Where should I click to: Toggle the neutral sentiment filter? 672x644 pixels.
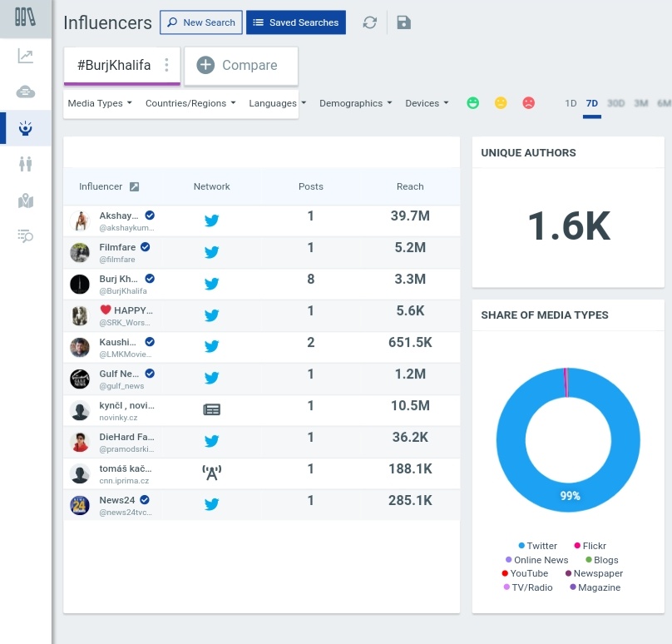point(501,102)
